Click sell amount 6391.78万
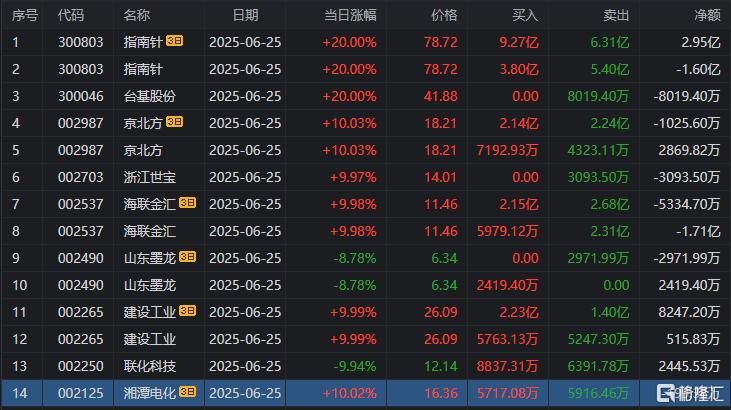 click(599, 367)
